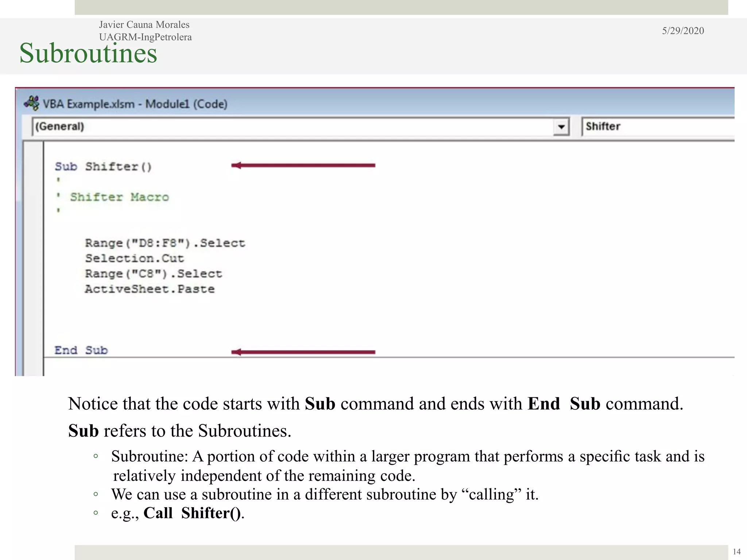Click the slide number 14
The height and width of the screenshot is (560, 747).
pos(736,552)
